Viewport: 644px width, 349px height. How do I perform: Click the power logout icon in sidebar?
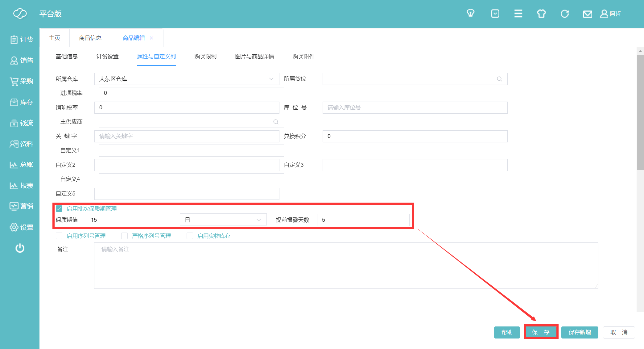(20, 248)
